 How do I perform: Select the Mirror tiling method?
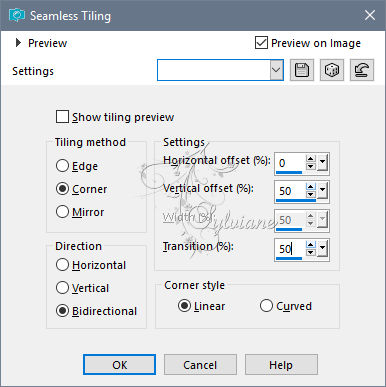tap(62, 212)
